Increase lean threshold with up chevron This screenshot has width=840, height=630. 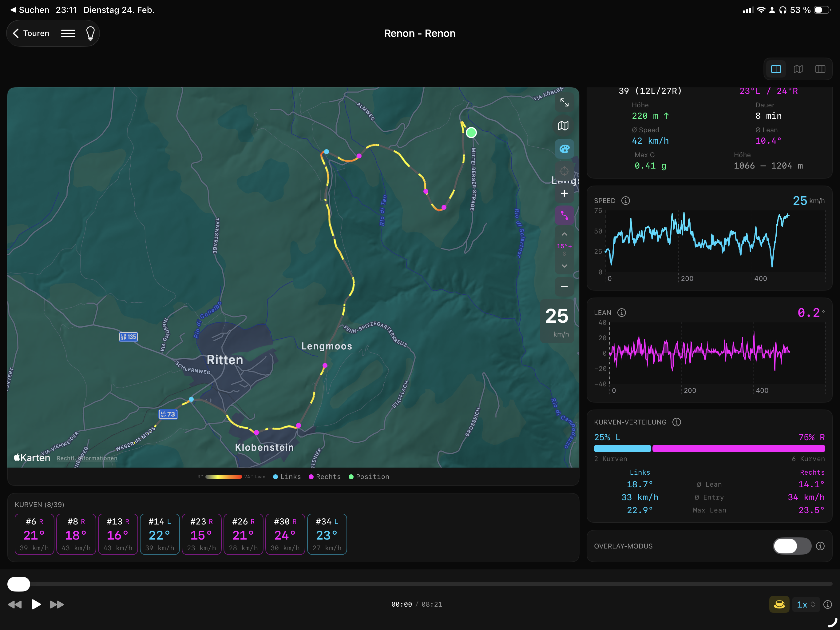tap(564, 234)
